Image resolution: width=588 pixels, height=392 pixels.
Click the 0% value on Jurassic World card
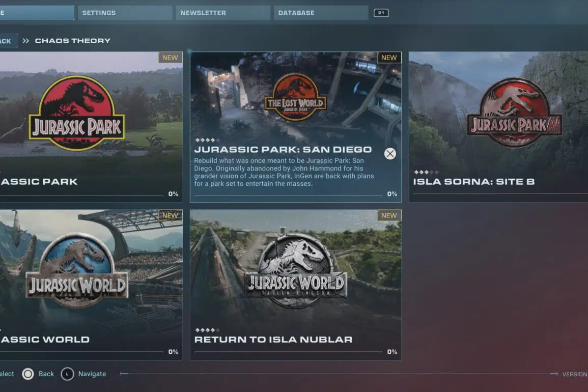tap(173, 352)
